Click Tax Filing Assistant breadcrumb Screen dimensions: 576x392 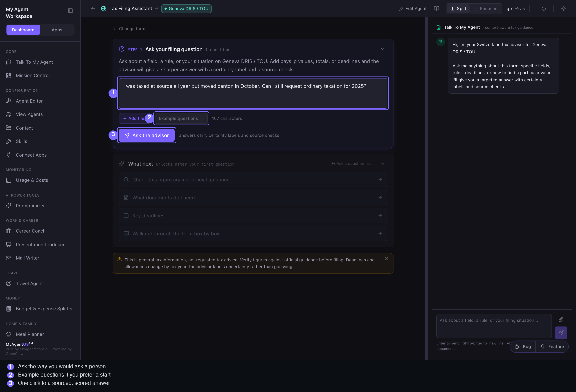click(x=131, y=9)
